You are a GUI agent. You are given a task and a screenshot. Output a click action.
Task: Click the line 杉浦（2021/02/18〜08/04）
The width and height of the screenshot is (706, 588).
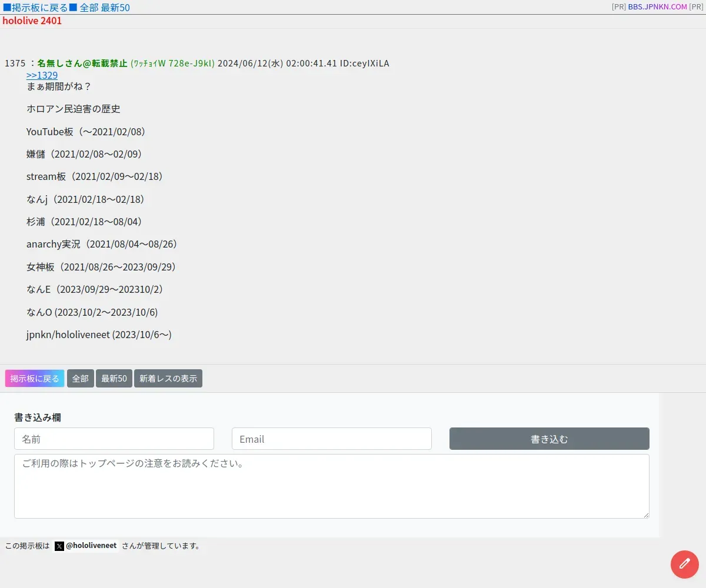pos(85,222)
